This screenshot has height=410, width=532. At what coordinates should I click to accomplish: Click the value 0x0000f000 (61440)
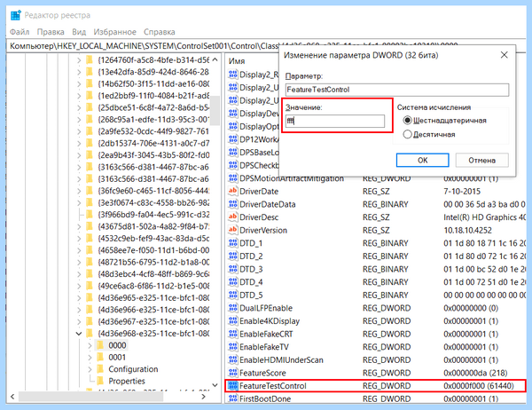479,386
